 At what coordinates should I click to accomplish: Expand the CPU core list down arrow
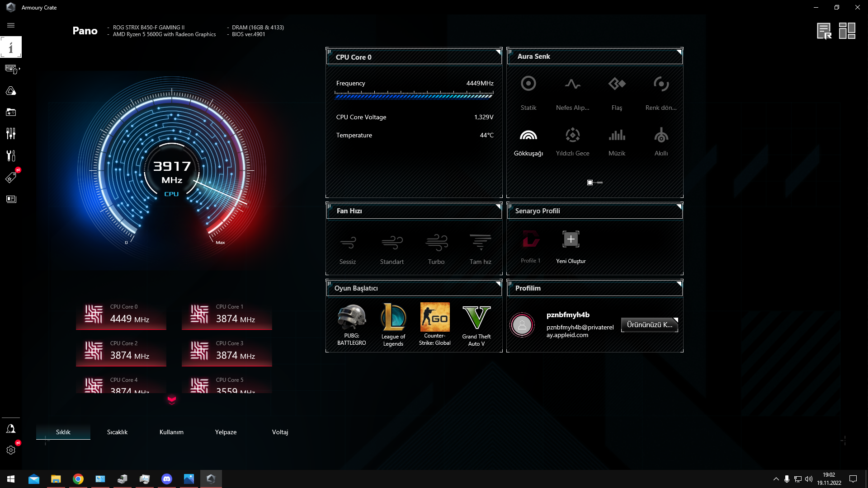(x=172, y=399)
